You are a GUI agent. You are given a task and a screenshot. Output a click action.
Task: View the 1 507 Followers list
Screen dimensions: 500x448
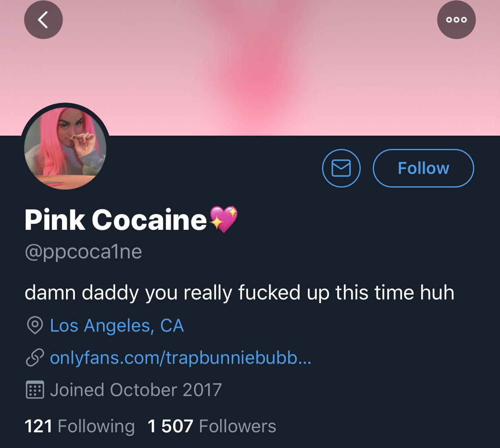click(x=212, y=426)
